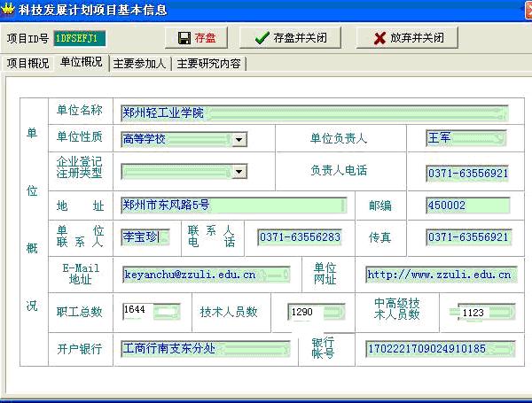
Task: Select the 负责人电话 phone number field
Action: tap(467, 174)
